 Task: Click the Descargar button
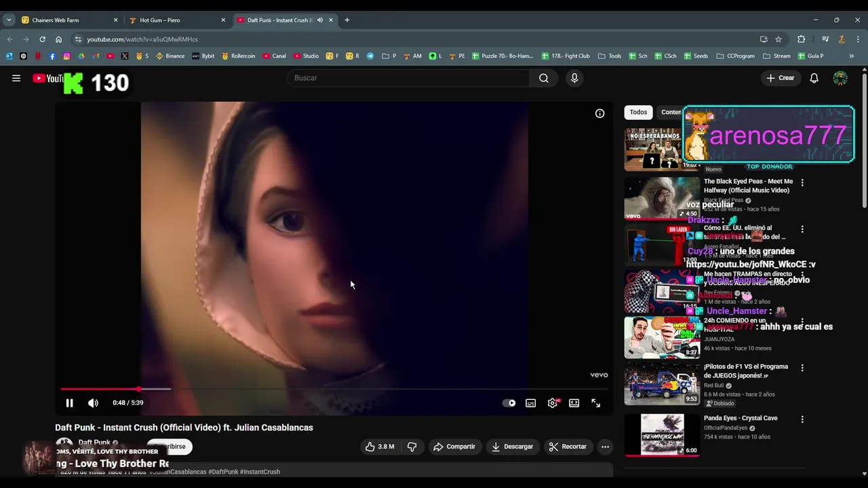[513, 447]
